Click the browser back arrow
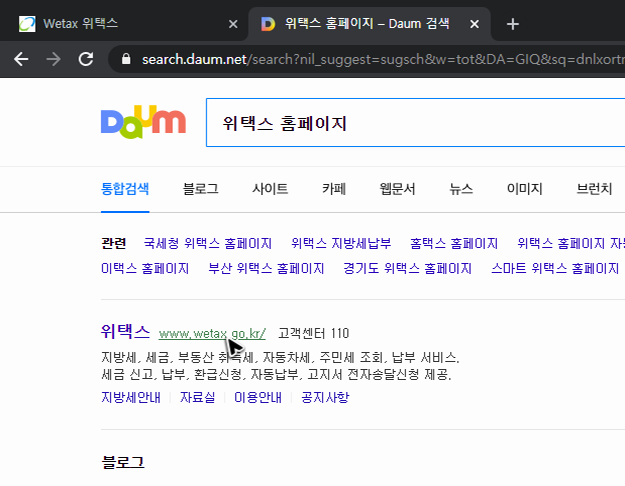Image resolution: width=625 pixels, height=486 pixels. tap(21, 59)
